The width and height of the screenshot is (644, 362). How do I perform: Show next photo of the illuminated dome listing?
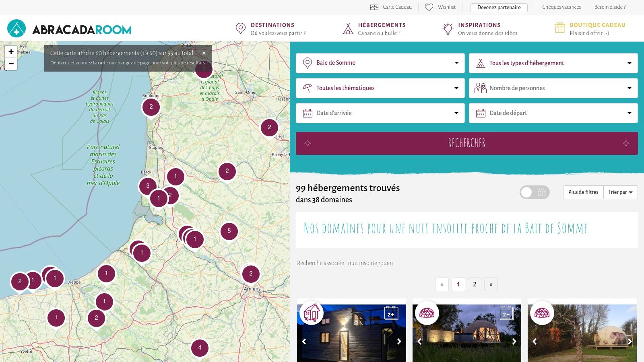(x=514, y=341)
